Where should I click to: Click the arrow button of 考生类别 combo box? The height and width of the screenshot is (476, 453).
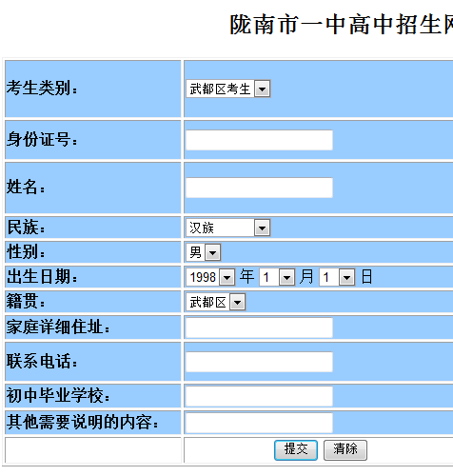tap(263, 89)
